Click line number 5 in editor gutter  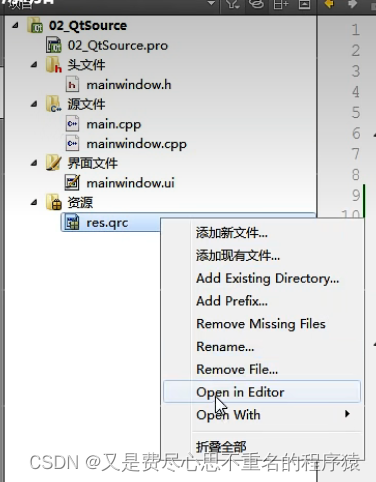(356, 113)
